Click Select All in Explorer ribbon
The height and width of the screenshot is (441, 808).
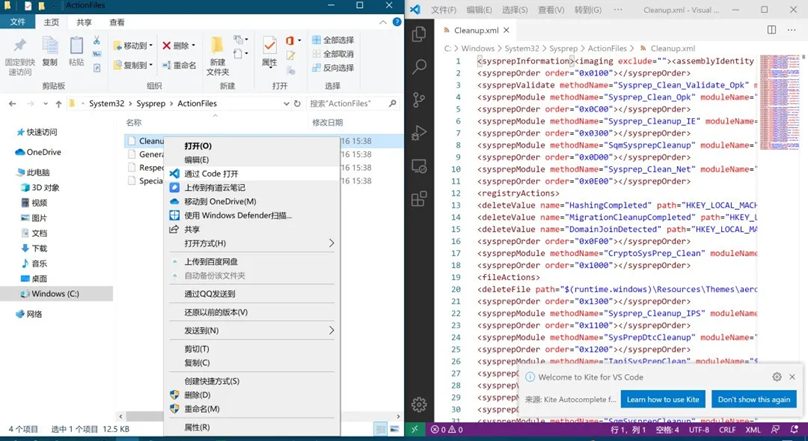[x=333, y=40]
